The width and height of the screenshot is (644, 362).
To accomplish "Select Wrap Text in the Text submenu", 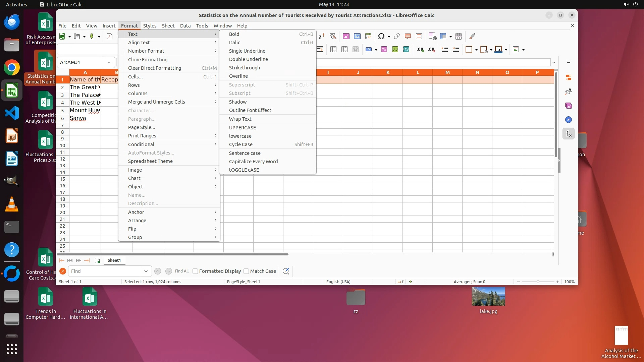I will click(240, 119).
